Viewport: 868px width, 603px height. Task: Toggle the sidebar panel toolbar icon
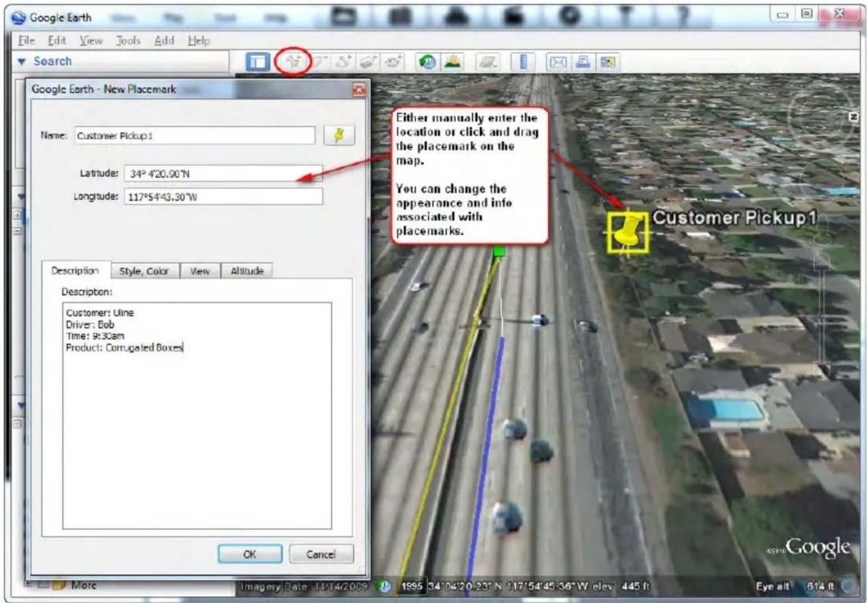pos(257,62)
